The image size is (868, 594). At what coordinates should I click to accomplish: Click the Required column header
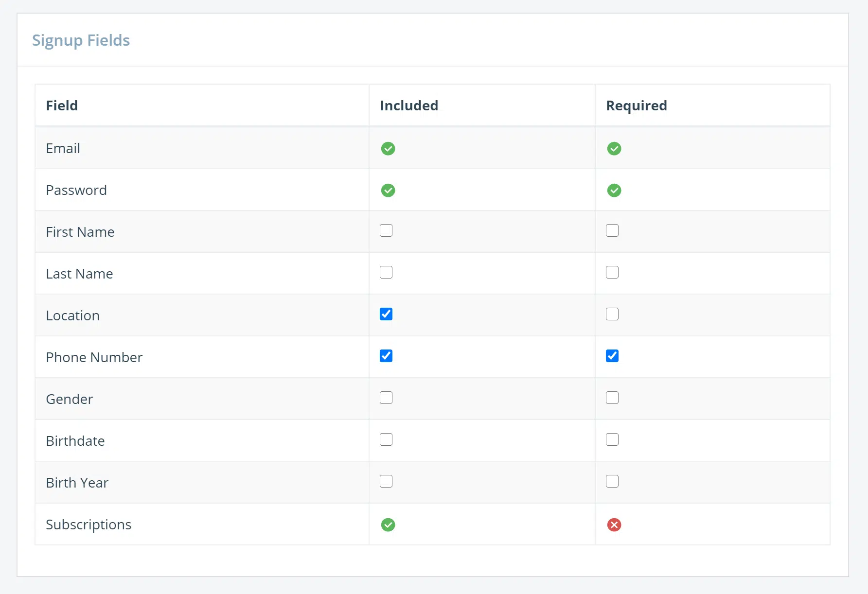pyautogui.click(x=636, y=105)
